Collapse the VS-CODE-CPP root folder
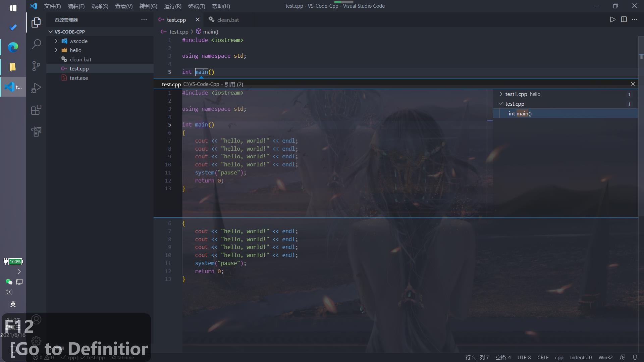Screen dimensions: 644x362 (50, 32)
